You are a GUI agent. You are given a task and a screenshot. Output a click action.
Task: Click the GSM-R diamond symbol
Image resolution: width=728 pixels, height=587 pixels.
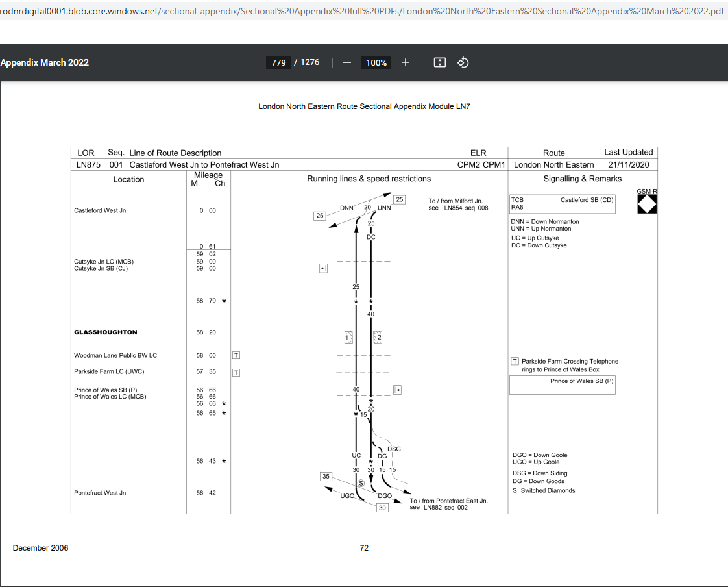point(647,204)
